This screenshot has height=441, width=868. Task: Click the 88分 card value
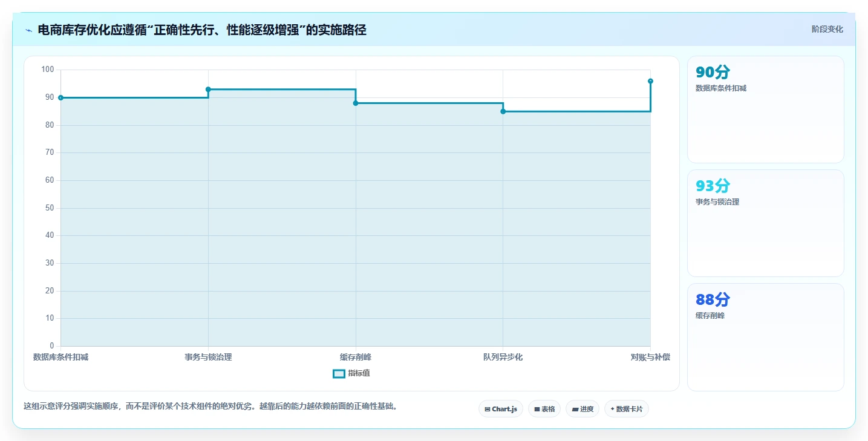[x=713, y=300]
